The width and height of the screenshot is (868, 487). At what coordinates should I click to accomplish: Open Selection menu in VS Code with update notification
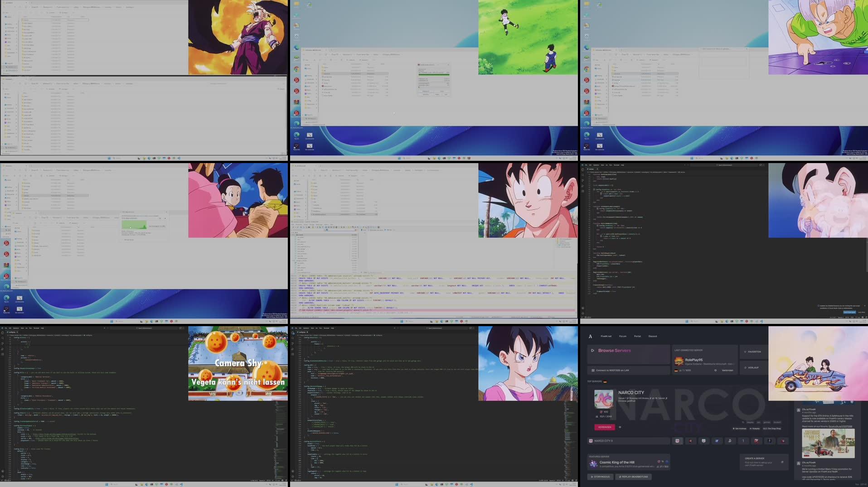tap(596, 165)
